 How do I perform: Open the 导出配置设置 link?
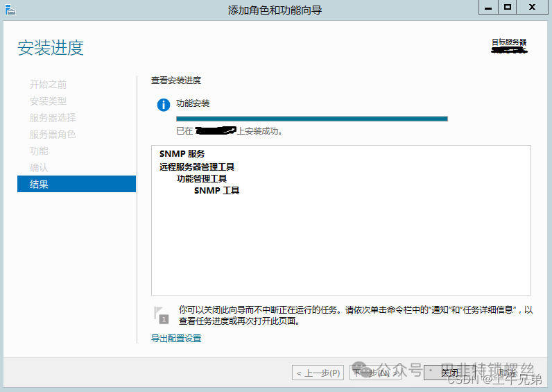176,339
